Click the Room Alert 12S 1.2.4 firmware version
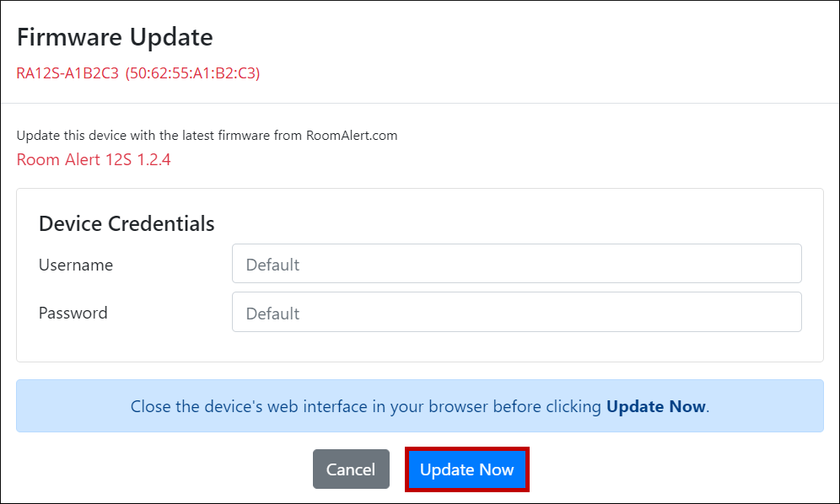Screen dimensions: 840x504 (x=94, y=159)
